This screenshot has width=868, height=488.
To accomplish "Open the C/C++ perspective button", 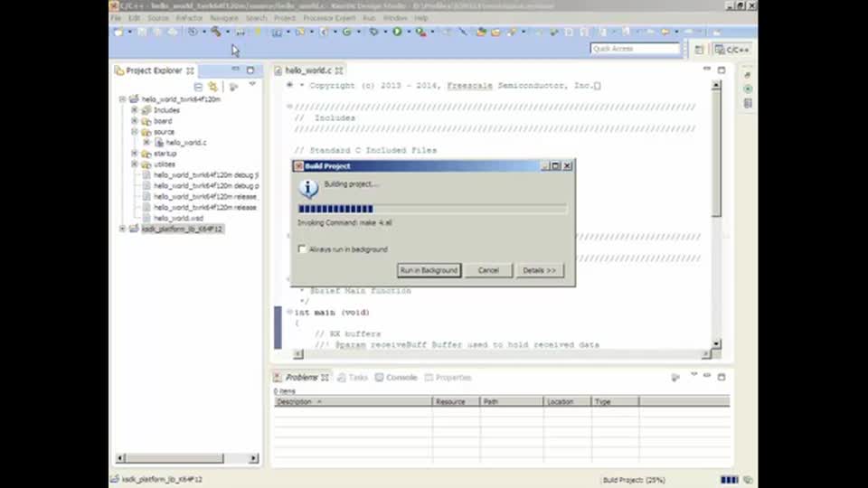I will coord(731,50).
